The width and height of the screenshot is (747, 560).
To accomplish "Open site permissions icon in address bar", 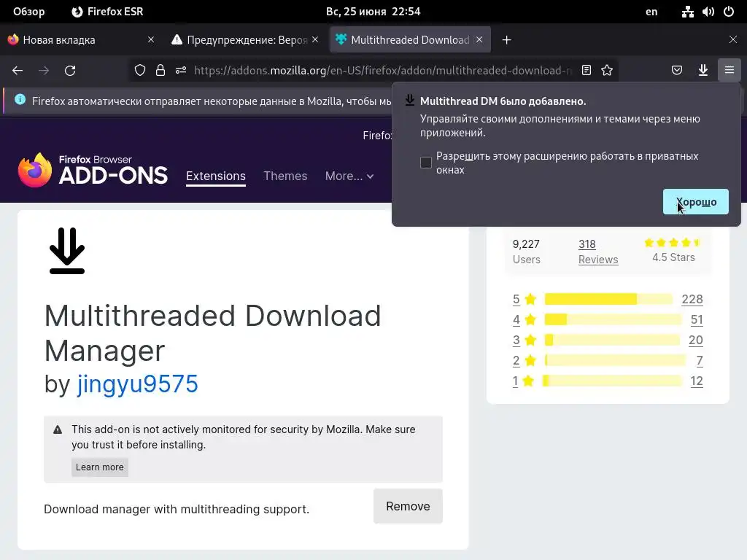I will coord(181,71).
